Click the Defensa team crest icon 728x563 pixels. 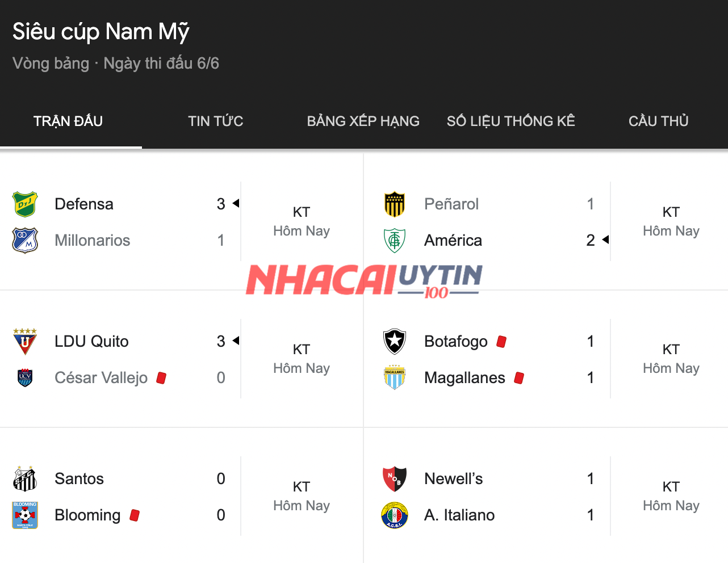[25, 204]
